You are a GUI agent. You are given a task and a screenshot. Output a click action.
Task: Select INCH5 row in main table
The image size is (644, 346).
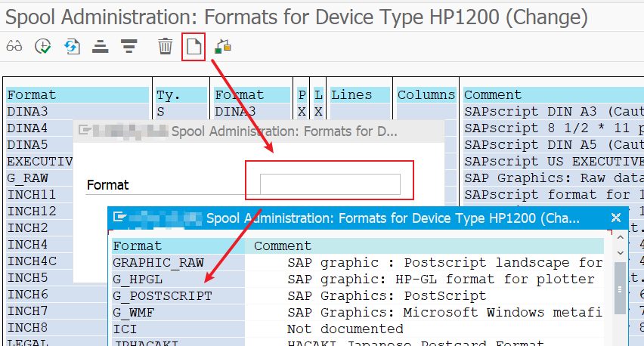pyautogui.click(x=27, y=278)
